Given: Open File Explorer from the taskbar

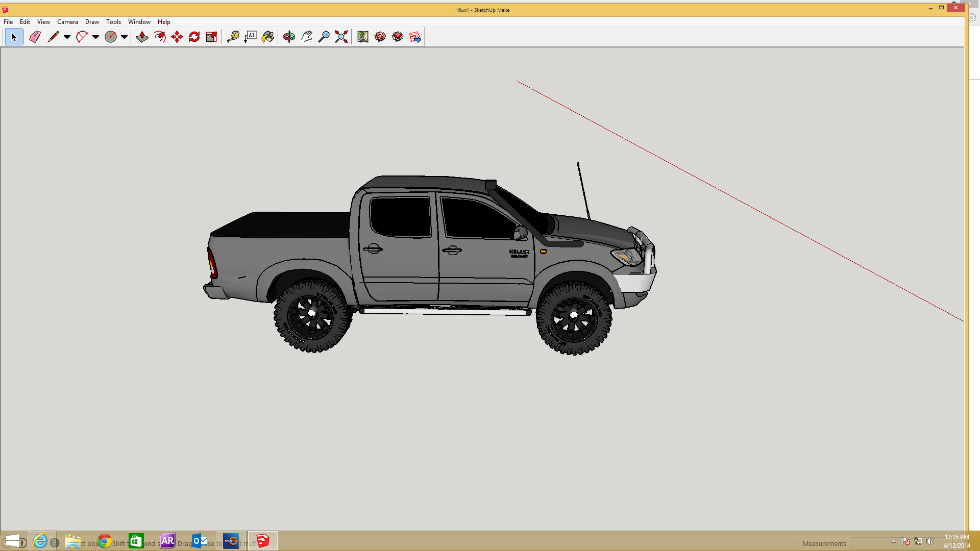Looking at the screenshot, I should pyautogui.click(x=72, y=541).
